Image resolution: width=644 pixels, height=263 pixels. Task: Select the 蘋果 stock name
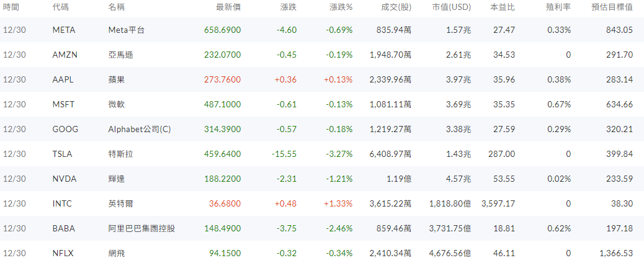(116, 79)
